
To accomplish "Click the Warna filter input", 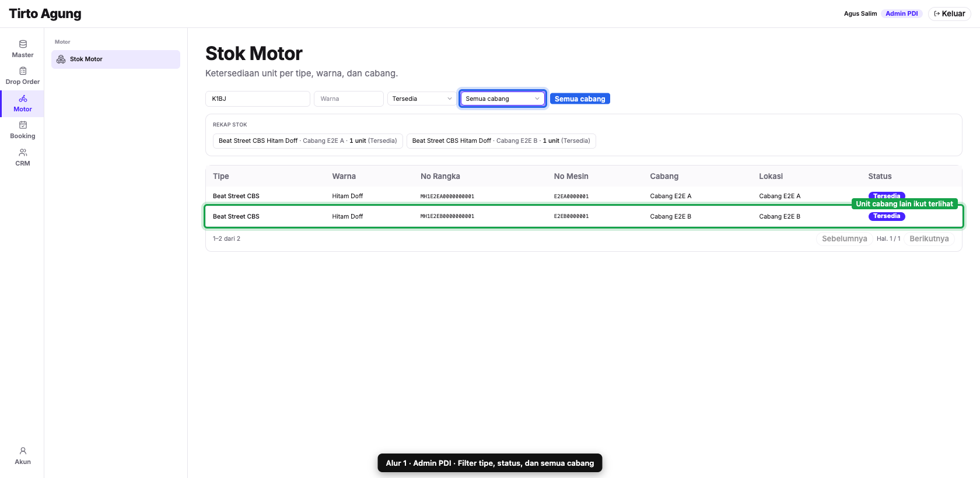I will click(x=349, y=99).
